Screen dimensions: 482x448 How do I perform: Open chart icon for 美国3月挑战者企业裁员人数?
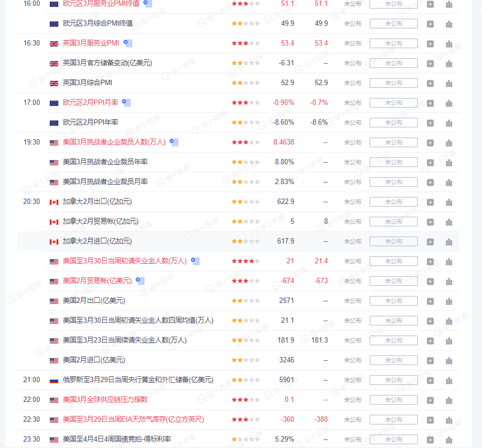[449, 143]
